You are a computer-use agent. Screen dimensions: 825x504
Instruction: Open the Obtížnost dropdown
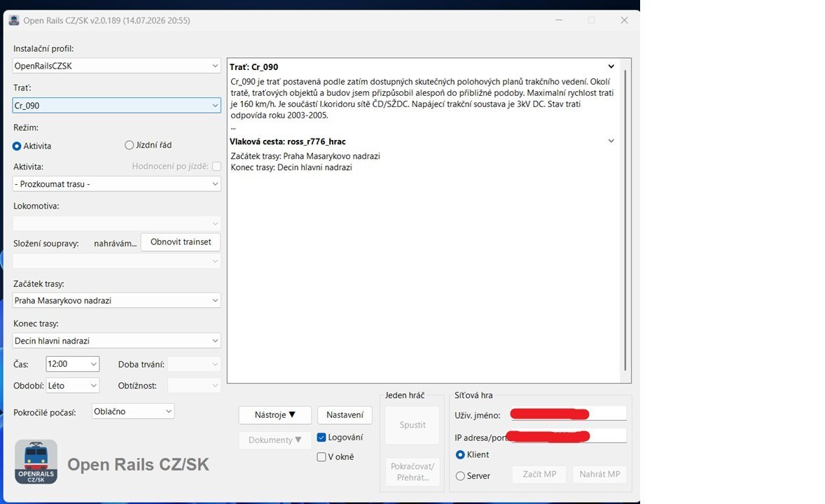pyautogui.click(x=194, y=386)
